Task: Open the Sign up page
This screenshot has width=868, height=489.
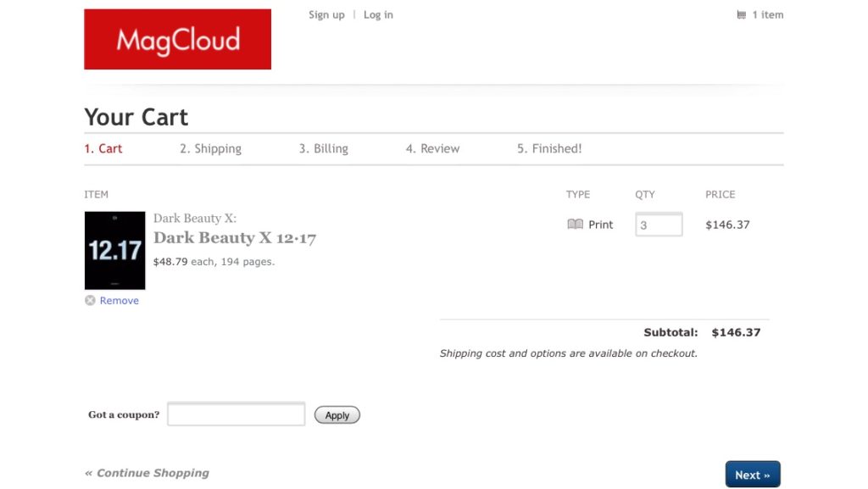Action: point(326,15)
